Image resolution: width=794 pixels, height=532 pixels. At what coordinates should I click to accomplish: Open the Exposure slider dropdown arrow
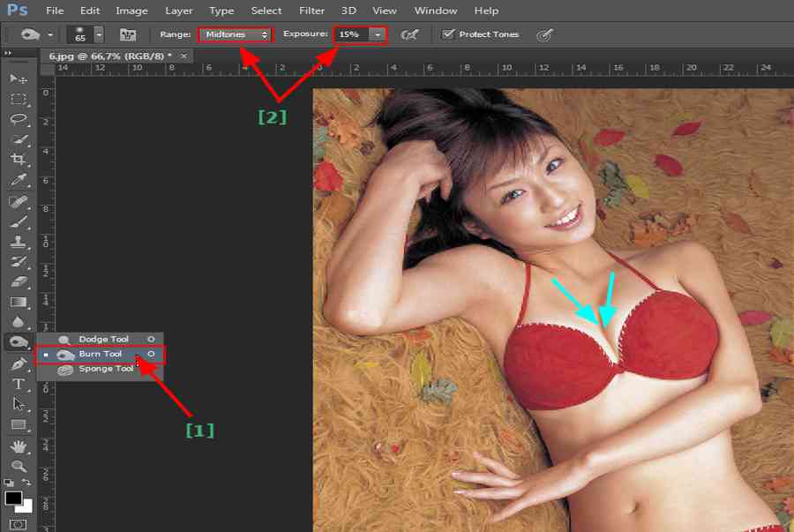click(378, 34)
